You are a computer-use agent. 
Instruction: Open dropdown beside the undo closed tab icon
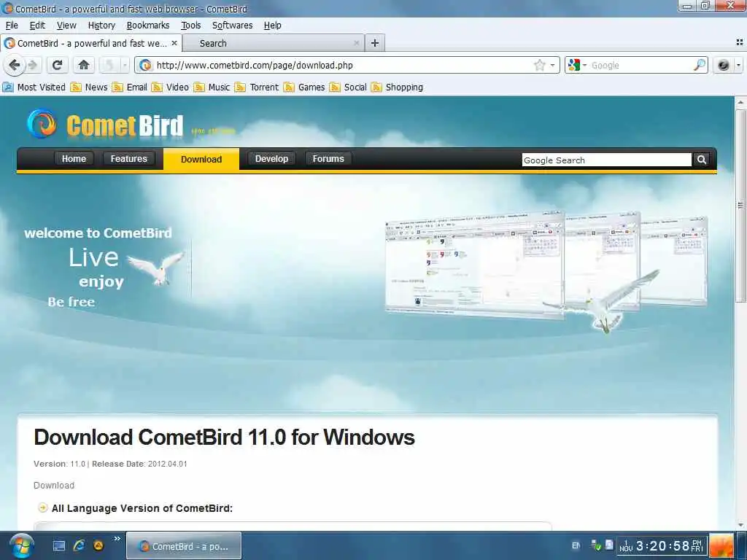click(124, 65)
